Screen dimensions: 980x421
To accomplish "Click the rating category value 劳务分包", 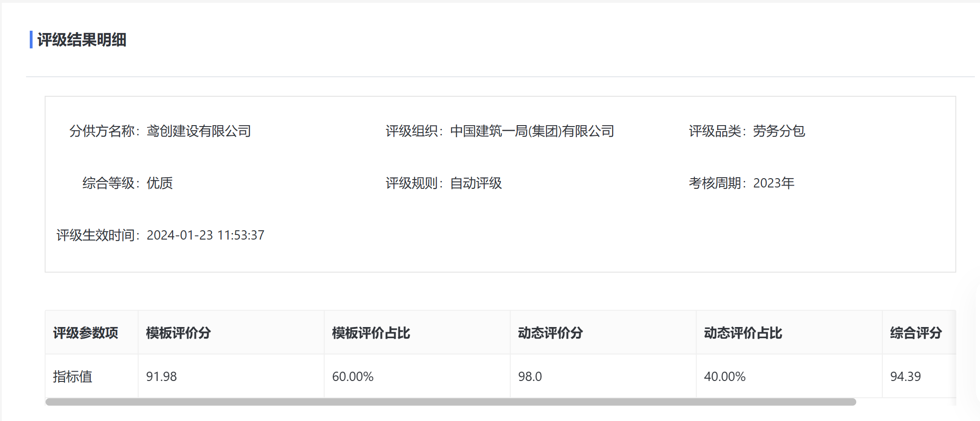I will (779, 131).
